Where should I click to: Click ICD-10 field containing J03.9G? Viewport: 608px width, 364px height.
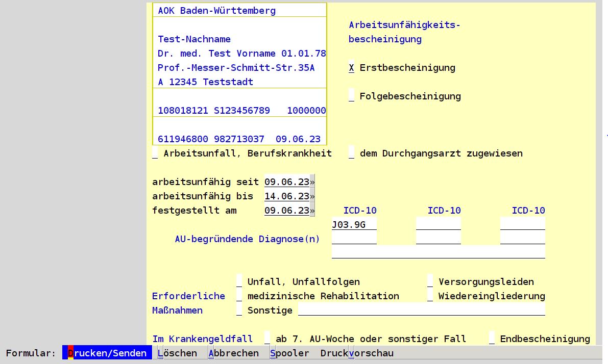(x=354, y=225)
